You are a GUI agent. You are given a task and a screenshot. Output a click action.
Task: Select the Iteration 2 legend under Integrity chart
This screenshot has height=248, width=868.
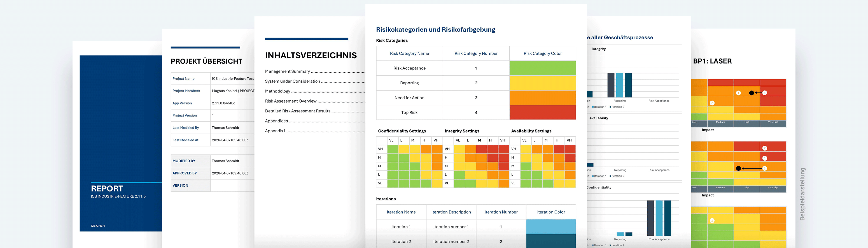pyautogui.click(x=617, y=107)
